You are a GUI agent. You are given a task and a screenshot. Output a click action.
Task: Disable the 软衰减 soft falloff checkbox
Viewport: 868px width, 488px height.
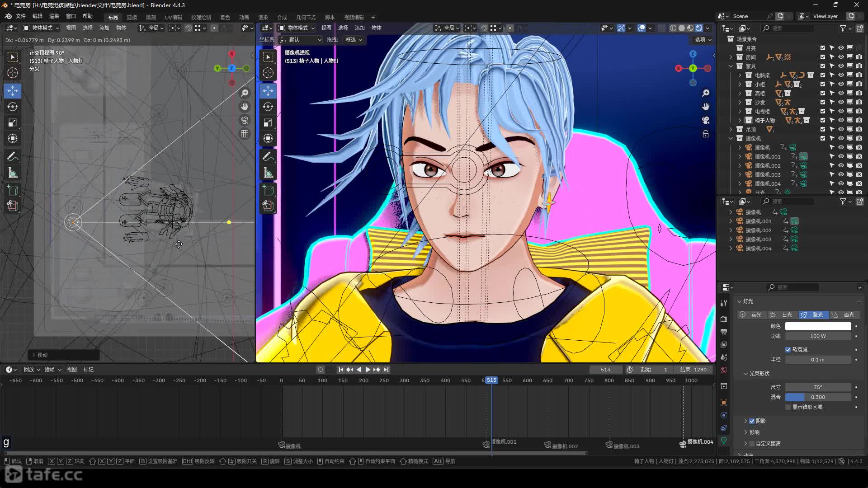[x=788, y=350]
